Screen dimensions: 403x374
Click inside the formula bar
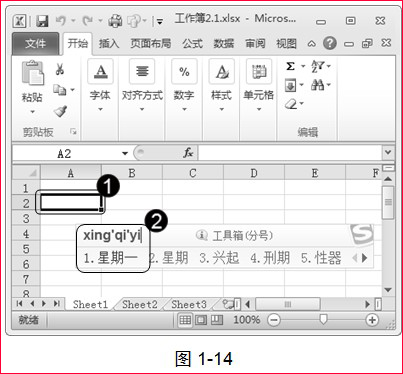(x=290, y=153)
